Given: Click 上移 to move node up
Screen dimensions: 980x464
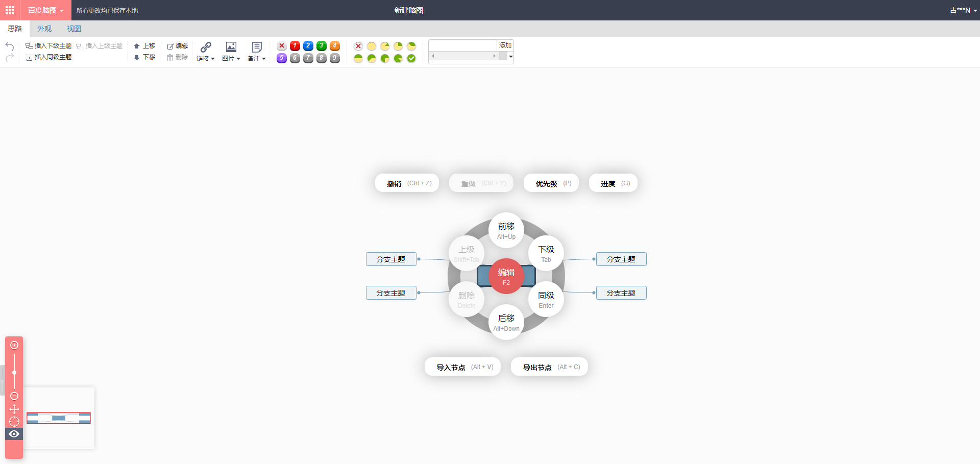Looking at the screenshot, I should pyautogui.click(x=144, y=46).
